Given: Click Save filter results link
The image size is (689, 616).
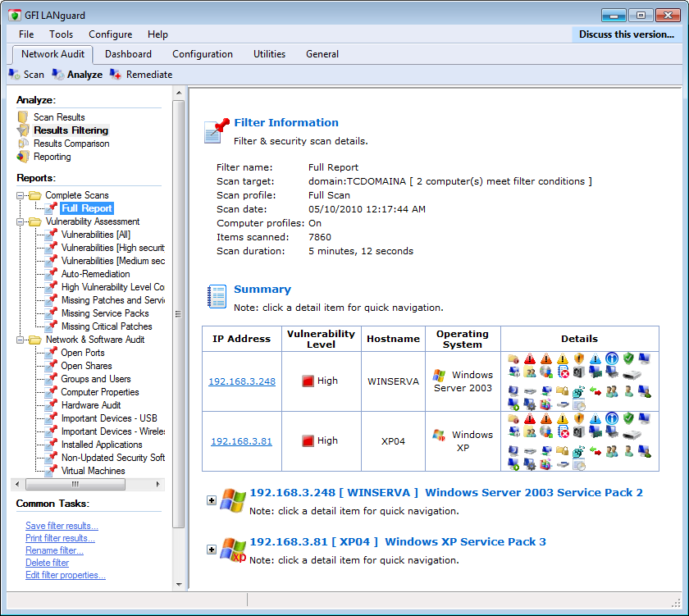Looking at the screenshot, I should pyautogui.click(x=62, y=526).
